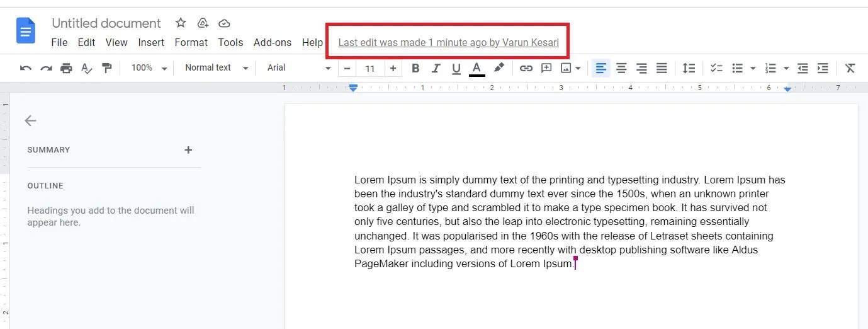Click the font size field showing 11
Screen dimensions: 868x329
tap(370, 68)
